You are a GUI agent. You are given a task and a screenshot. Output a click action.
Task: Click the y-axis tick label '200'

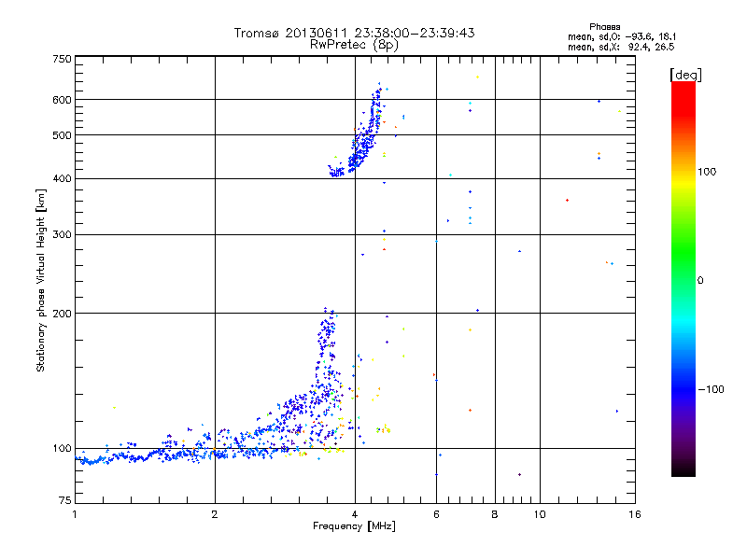tap(62, 314)
